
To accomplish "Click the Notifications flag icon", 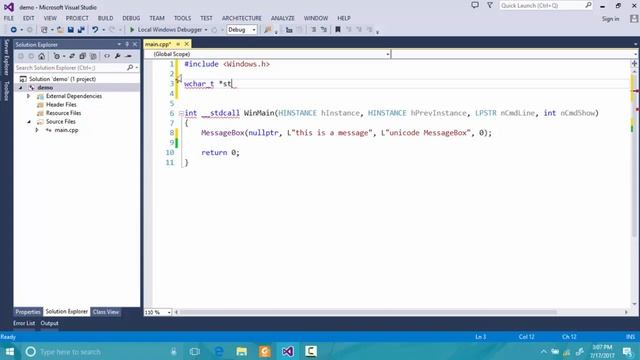I will pyautogui.click(x=490, y=5).
